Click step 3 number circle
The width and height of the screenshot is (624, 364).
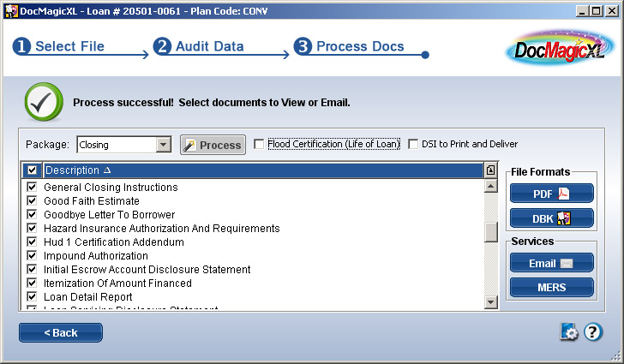pyautogui.click(x=303, y=46)
